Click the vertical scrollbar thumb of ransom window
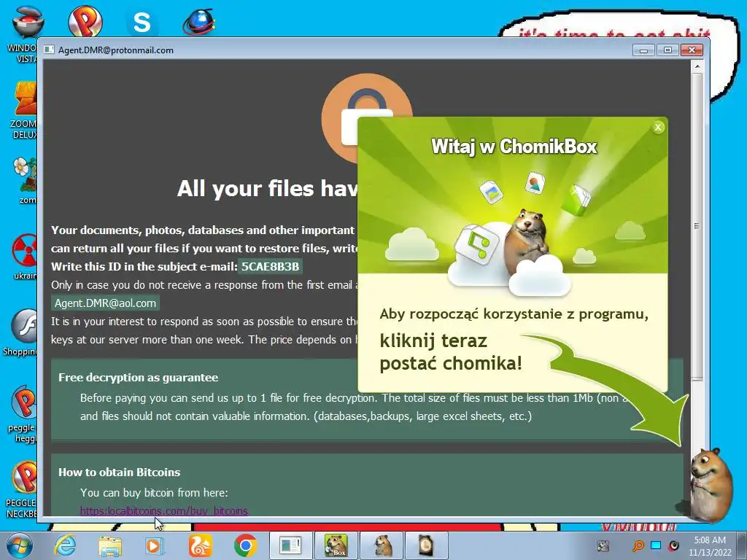The image size is (747, 560). coord(697,226)
